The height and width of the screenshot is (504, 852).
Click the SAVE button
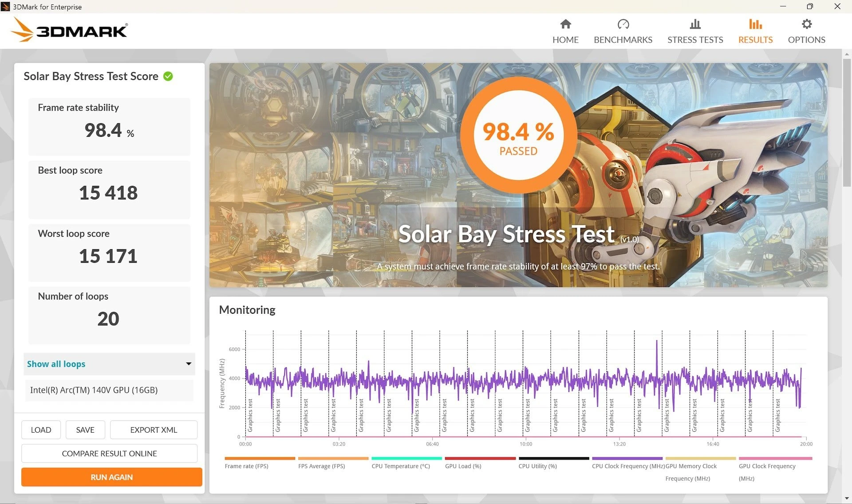point(85,430)
